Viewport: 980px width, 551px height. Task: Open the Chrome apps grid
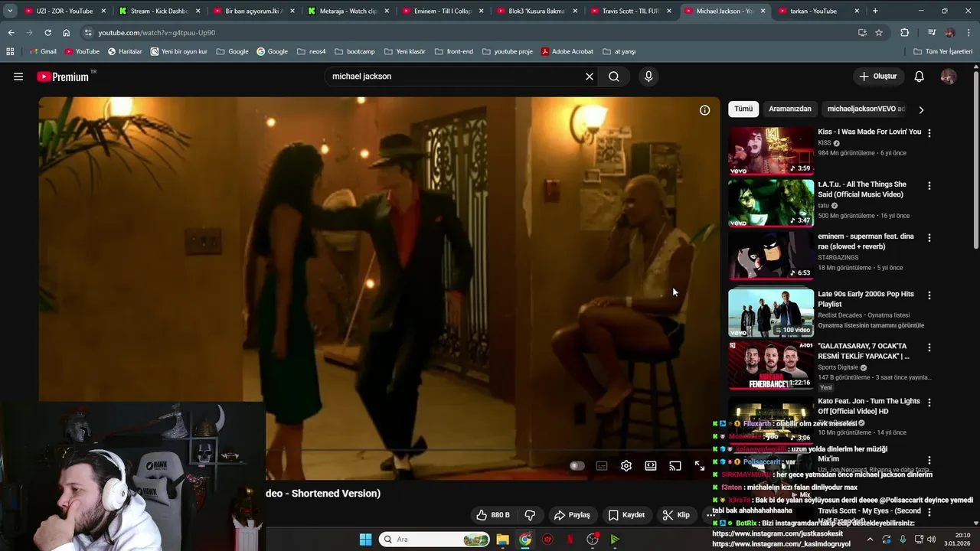coord(10,51)
